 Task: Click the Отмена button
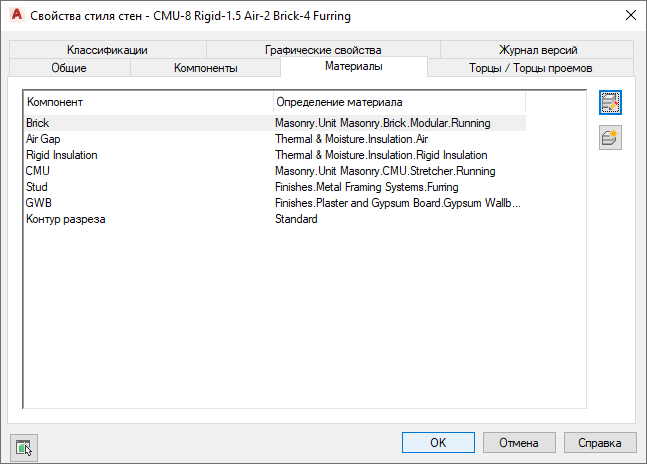519,442
